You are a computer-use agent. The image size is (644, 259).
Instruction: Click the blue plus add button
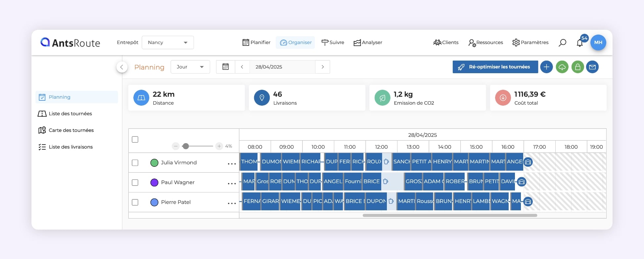[x=546, y=67]
